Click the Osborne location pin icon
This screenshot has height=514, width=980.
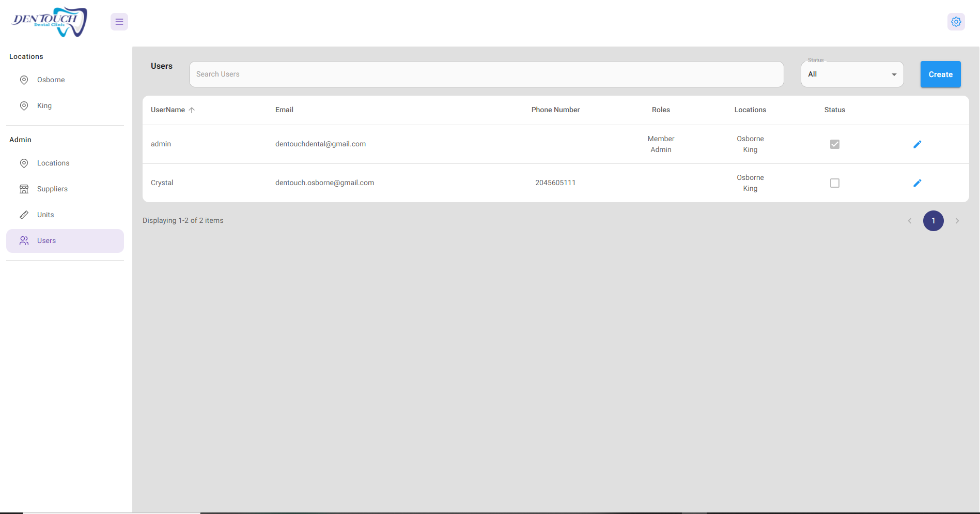point(24,80)
